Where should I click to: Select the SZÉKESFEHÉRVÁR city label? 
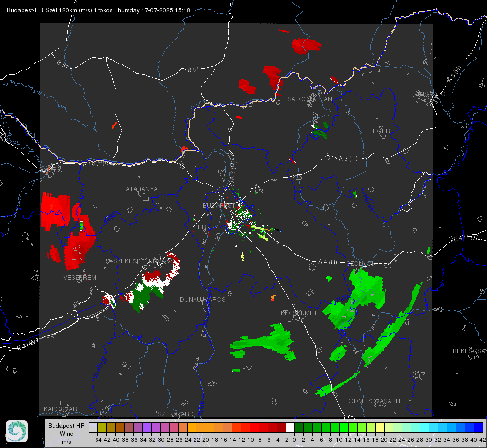pyautogui.click(x=141, y=261)
